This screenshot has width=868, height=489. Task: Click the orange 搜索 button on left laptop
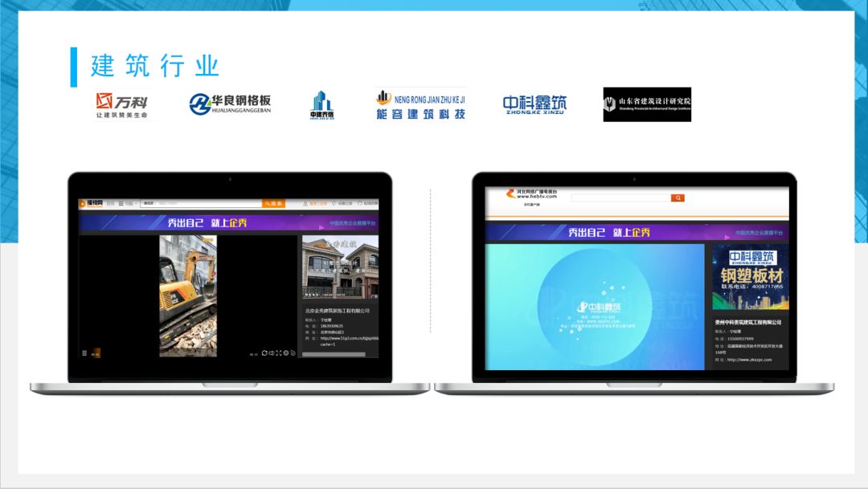click(273, 204)
